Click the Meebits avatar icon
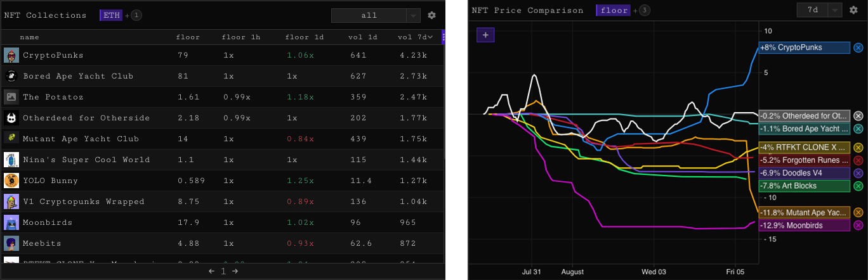Screen dimensions: 868x280 (x=11, y=244)
